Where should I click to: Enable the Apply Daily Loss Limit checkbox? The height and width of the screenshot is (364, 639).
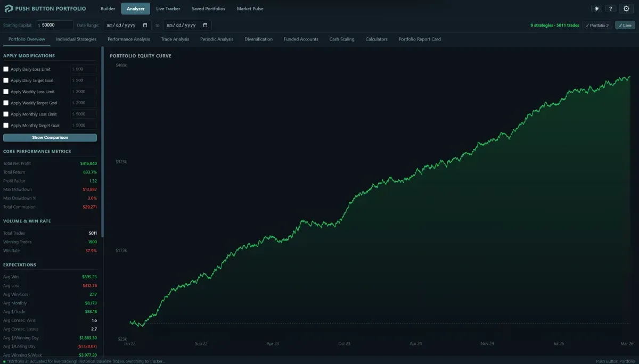click(6, 69)
